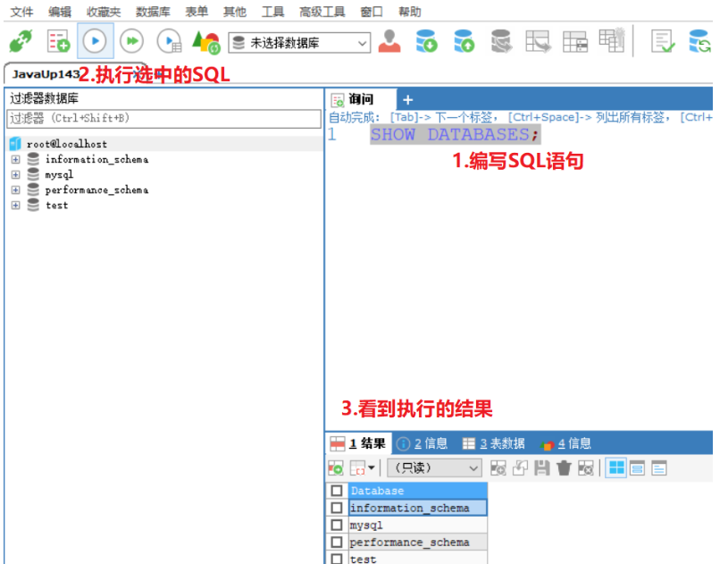Check the performance_schema result row checkbox
The height and width of the screenshot is (564, 728).
(x=337, y=543)
